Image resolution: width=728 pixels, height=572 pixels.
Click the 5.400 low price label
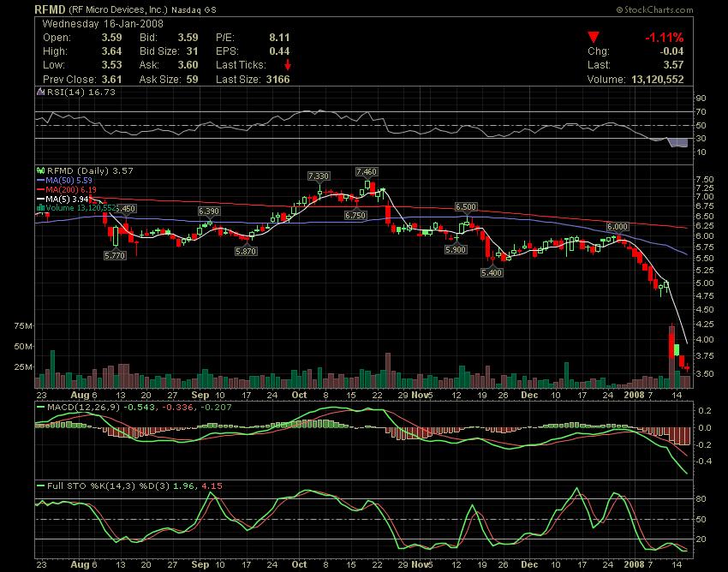[x=492, y=273]
